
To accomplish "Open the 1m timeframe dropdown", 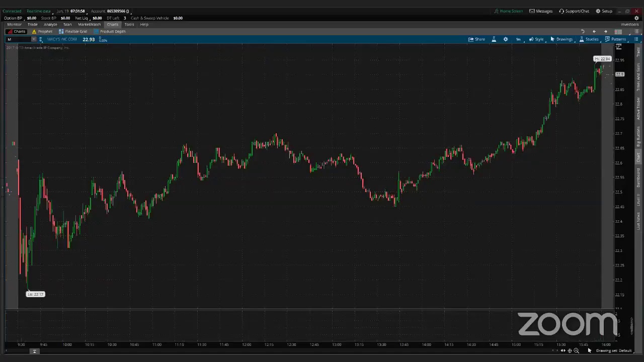I will (x=518, y=39).
